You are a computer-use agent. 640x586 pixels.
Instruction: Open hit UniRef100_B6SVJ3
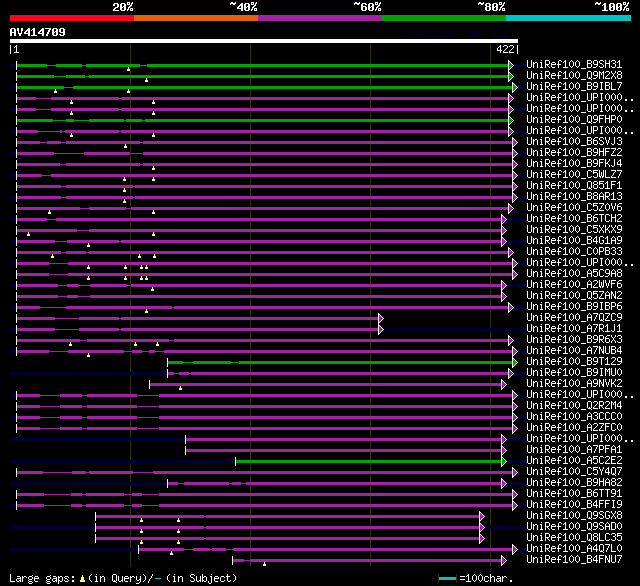click(574, 141)
